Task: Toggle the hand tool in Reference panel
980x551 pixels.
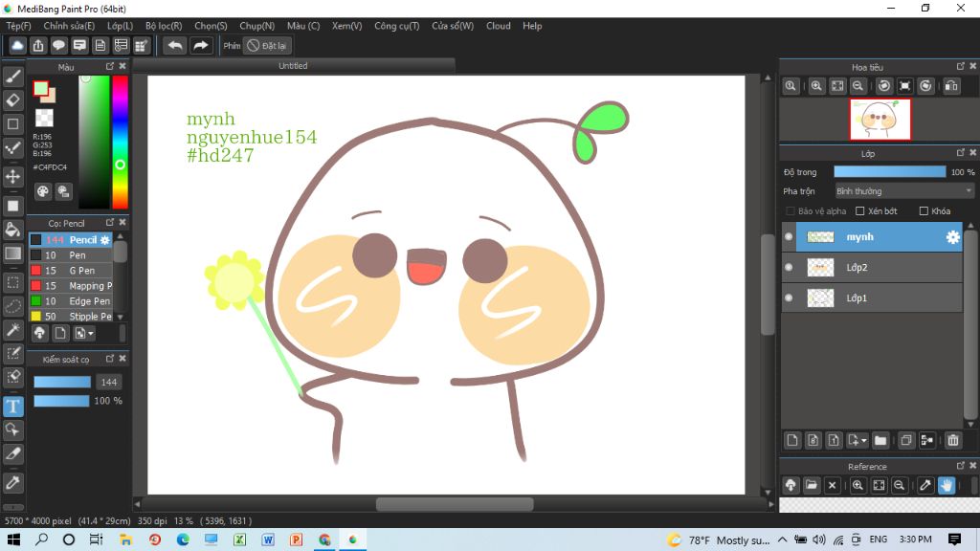Action: point(947,485)
